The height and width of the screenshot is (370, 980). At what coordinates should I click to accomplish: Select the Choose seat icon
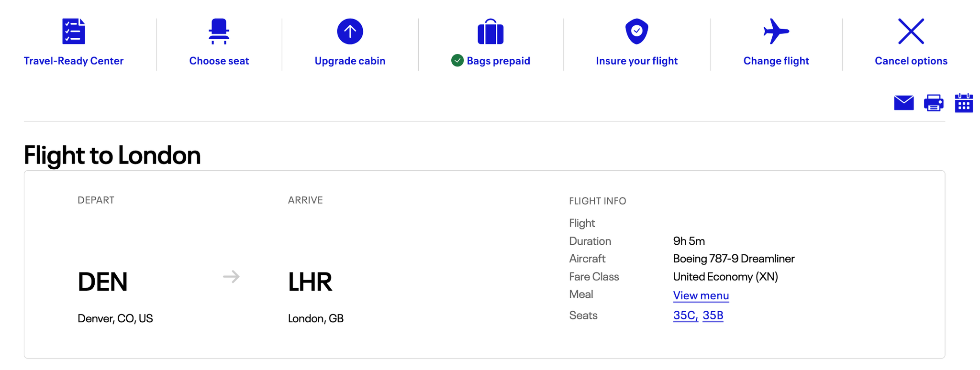coord(219,31)
